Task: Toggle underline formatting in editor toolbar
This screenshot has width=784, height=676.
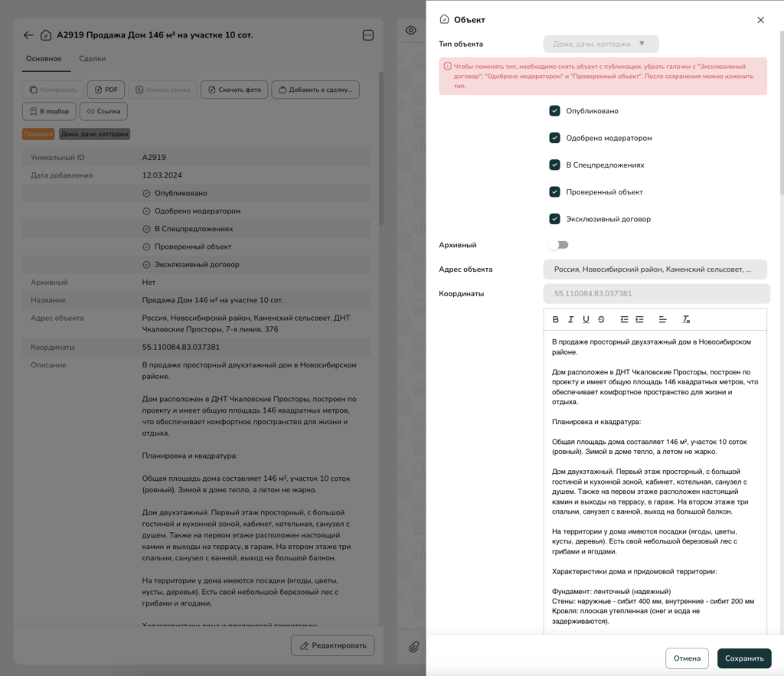Action: click(586, 319)
